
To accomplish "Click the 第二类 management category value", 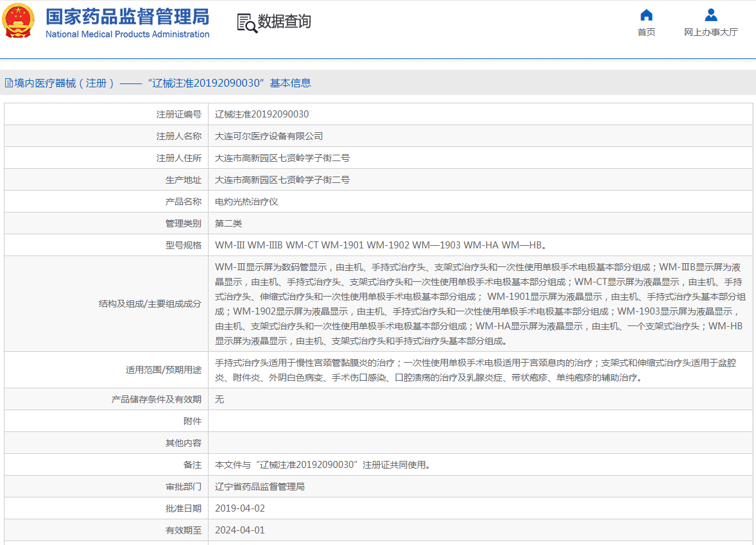I will (x=228, y=223).
